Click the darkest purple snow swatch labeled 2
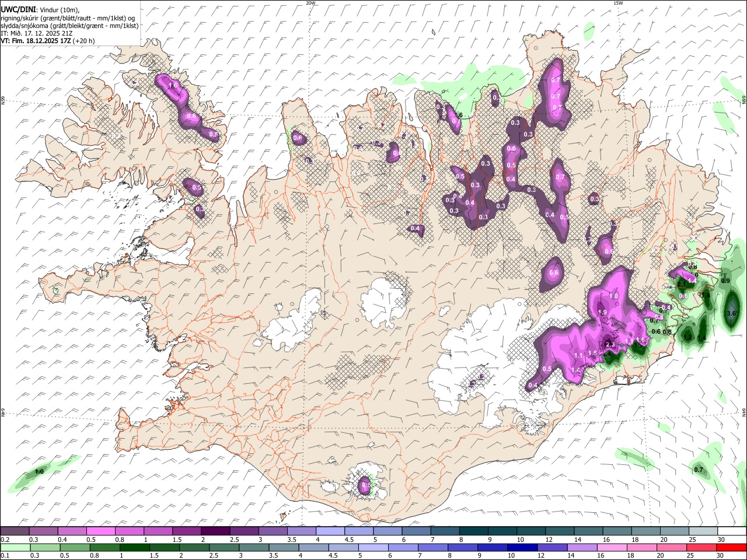This screenshot has width=747, height=560. pyautogui.click(x=215, y=531)
